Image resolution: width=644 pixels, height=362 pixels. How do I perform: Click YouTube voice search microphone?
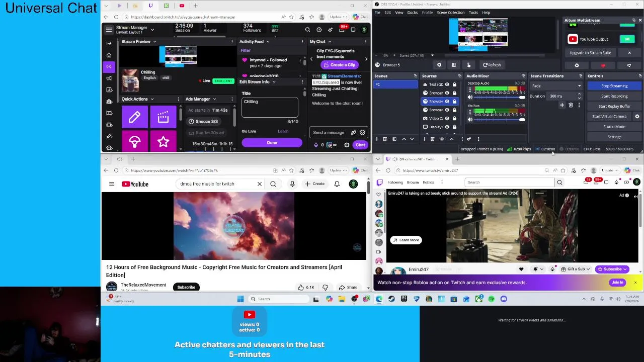coord(292,184)
